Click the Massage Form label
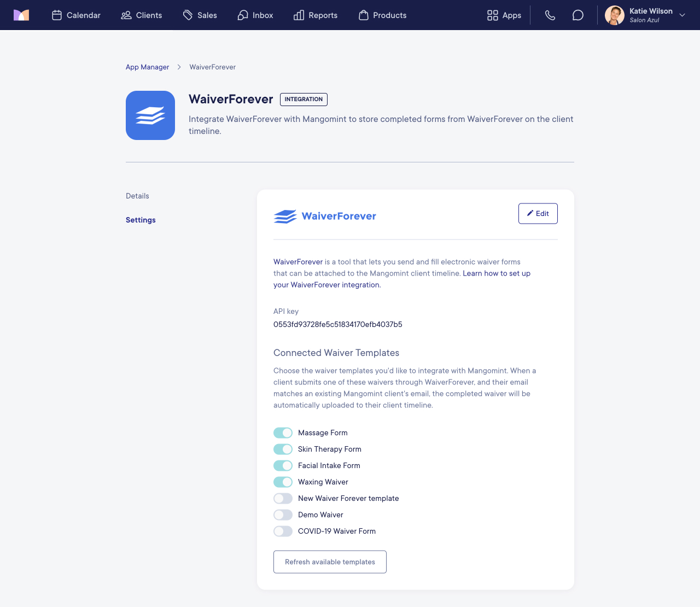 tap(323, 433)
